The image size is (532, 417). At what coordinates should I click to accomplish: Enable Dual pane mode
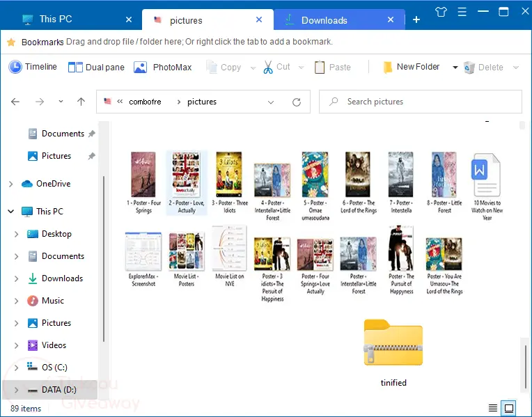(x=96, y=68)
